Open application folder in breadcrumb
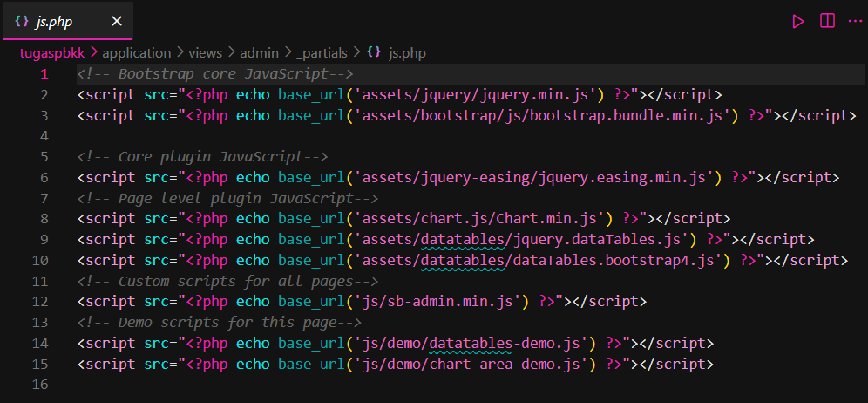Screen dimensions: 868x403 [x=137, y=53]
